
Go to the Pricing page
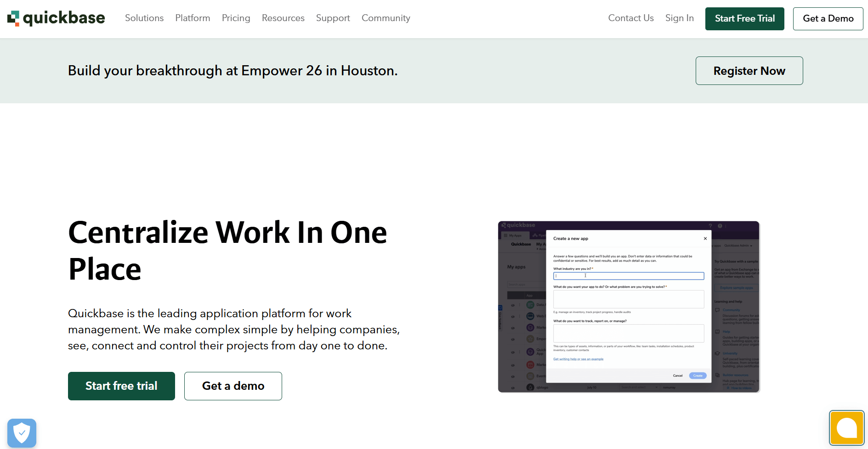236,18
